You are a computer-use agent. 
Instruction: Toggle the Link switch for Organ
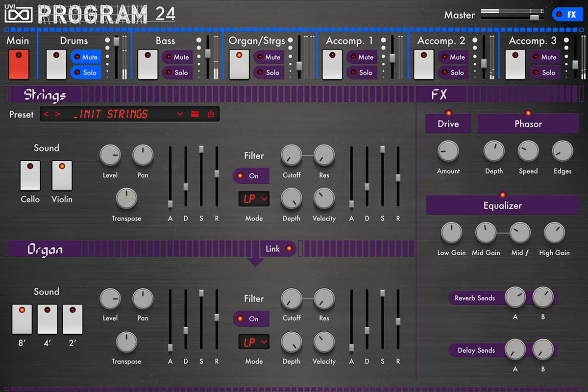coord(278,249)
